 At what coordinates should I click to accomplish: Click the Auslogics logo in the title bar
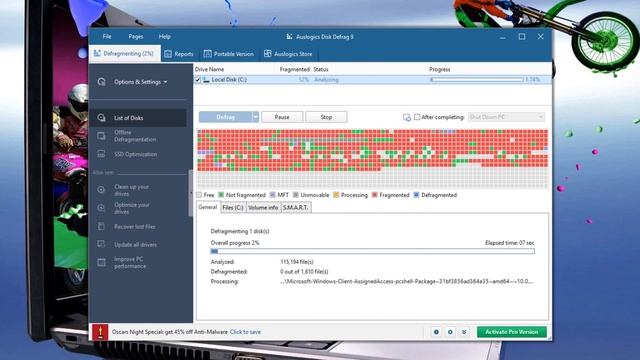click(x=289, y=37)
